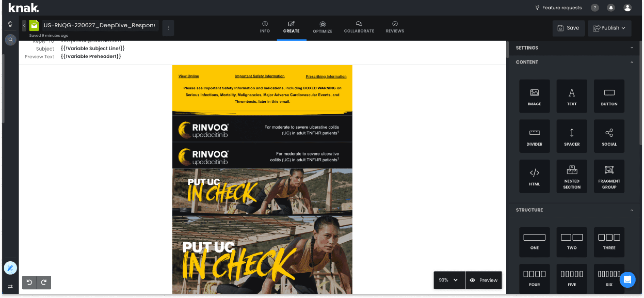This screenshot has height=298, width=644.
Task: Toggle the lightbulb in left sidebar
Action: (x=10, y=24)
